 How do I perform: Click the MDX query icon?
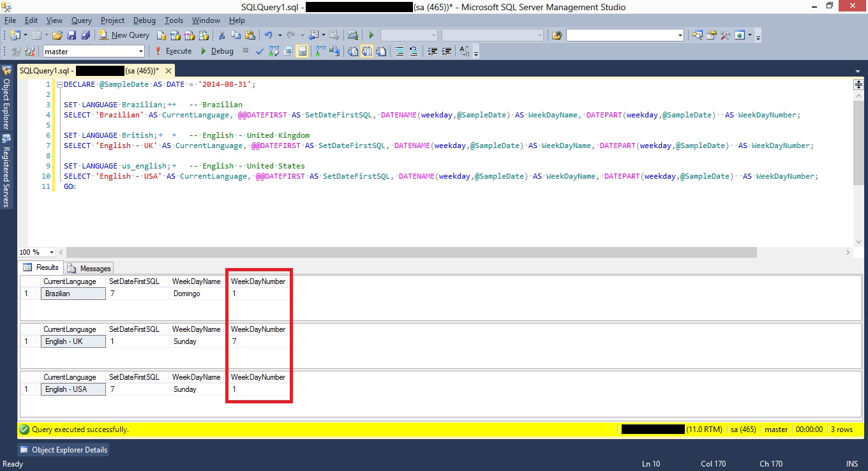(174, 35)
